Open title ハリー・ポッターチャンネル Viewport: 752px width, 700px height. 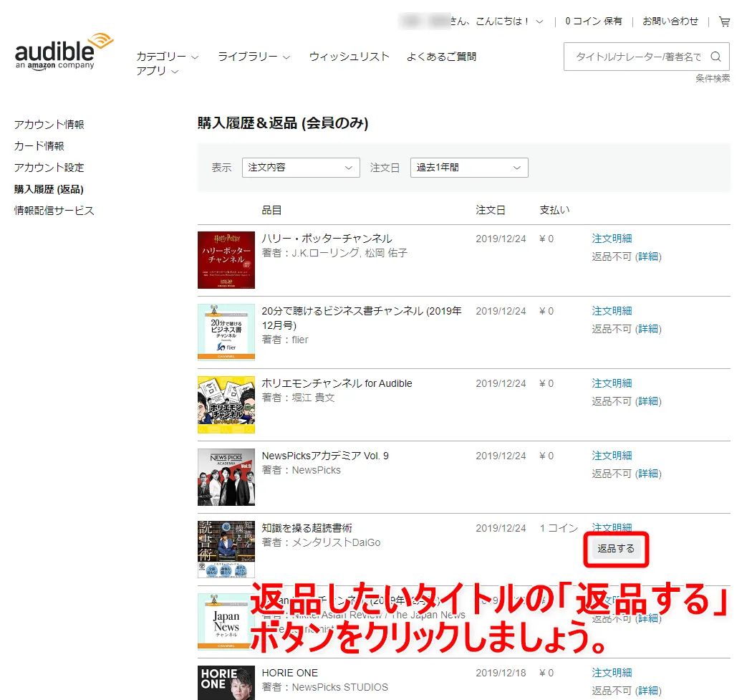coord(327,239)
